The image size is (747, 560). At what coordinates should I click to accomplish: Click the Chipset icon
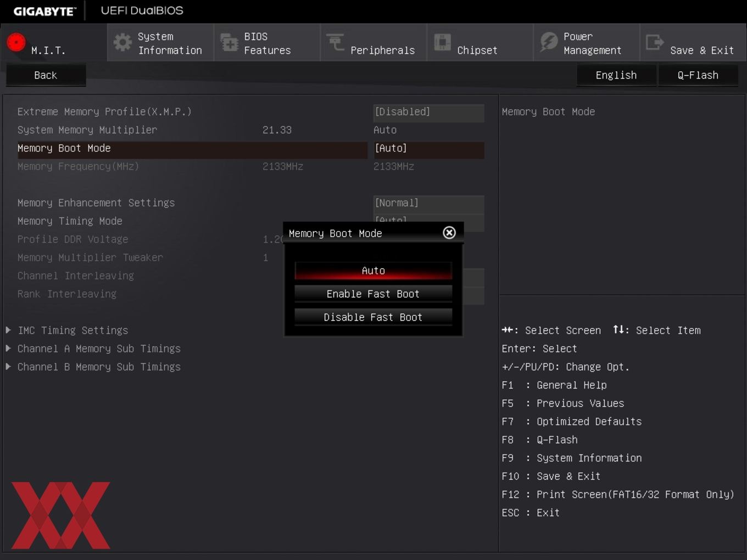pos(442,42)
